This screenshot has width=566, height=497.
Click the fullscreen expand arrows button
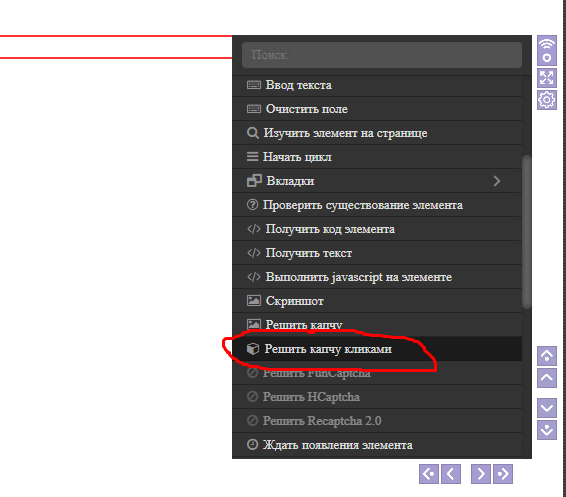point(547,78)
